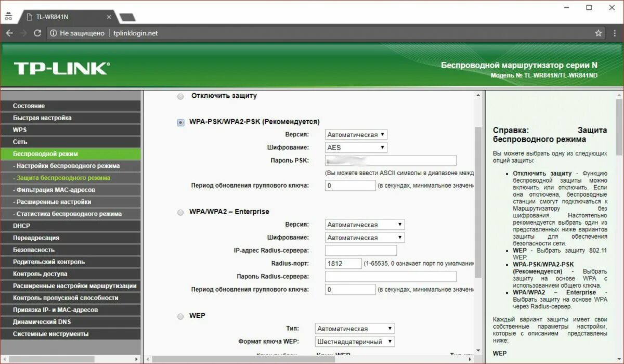Open the WEP 'Тип' dropdown

click(x=355, y=329)
